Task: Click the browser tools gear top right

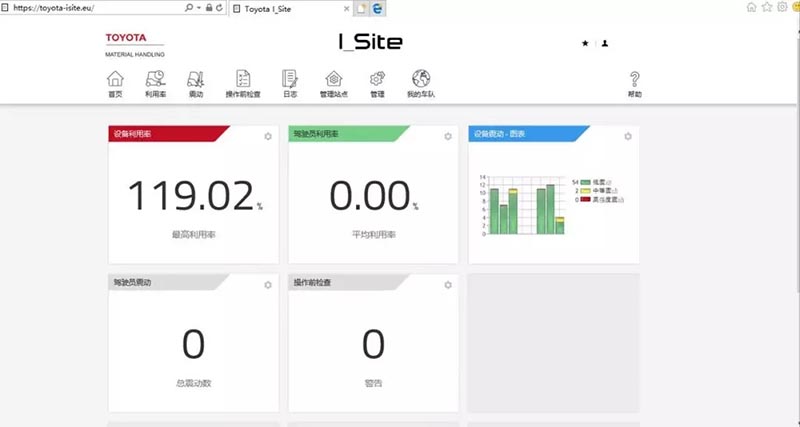Action: click(x=782, y=7)
